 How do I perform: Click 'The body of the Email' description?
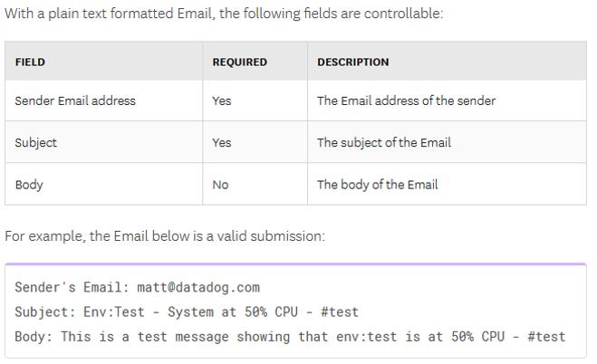tap(377, 185)
